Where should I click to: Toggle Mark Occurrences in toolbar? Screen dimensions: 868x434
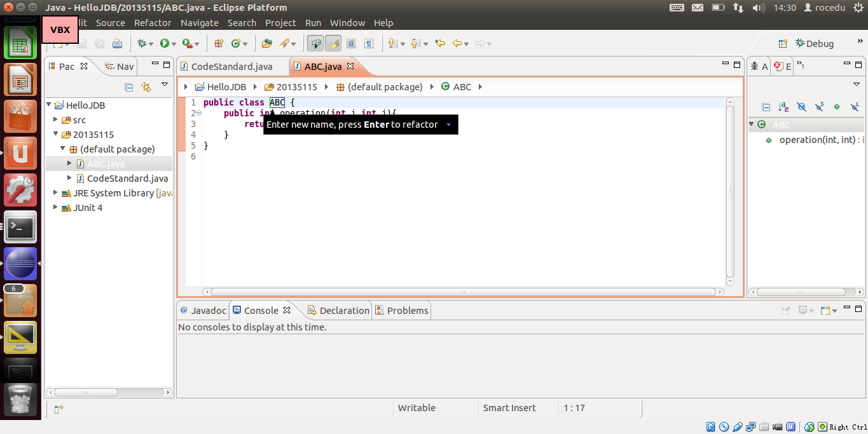click(x=333, y=43)
